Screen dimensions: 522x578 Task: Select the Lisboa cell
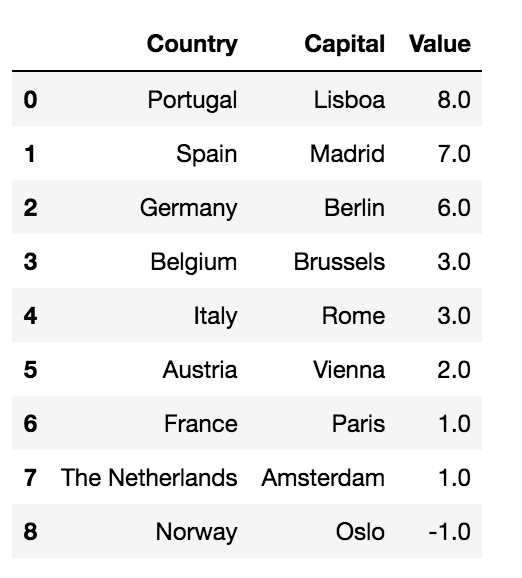349,100
